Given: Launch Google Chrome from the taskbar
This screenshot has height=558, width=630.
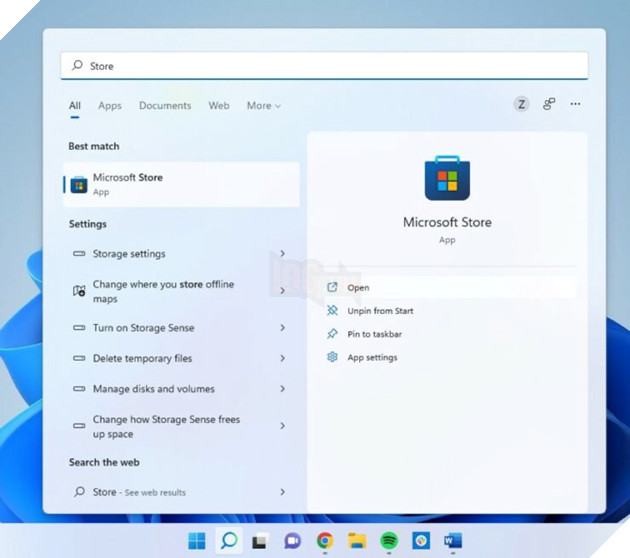Looking at the screenshot, I should [x=325, y=541].
